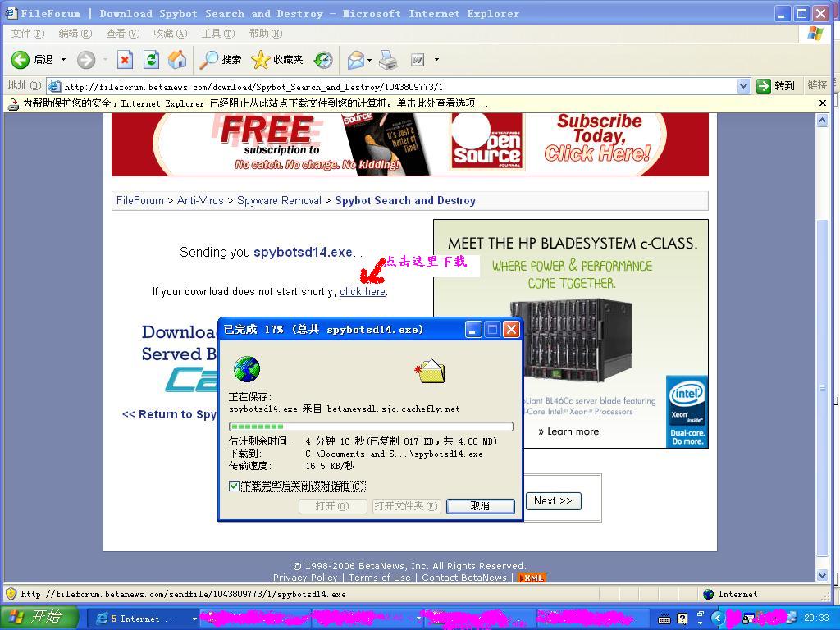Minimize the download dialog window

[x=472, y=330]
